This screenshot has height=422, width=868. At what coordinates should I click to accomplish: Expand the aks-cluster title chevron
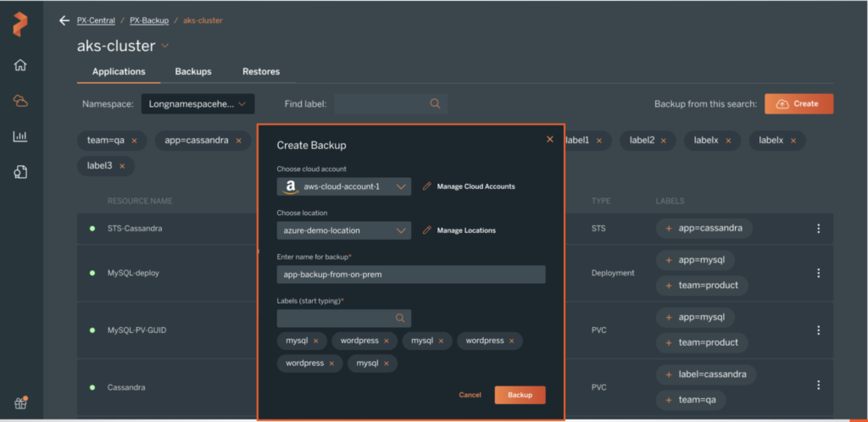point(165,46)
